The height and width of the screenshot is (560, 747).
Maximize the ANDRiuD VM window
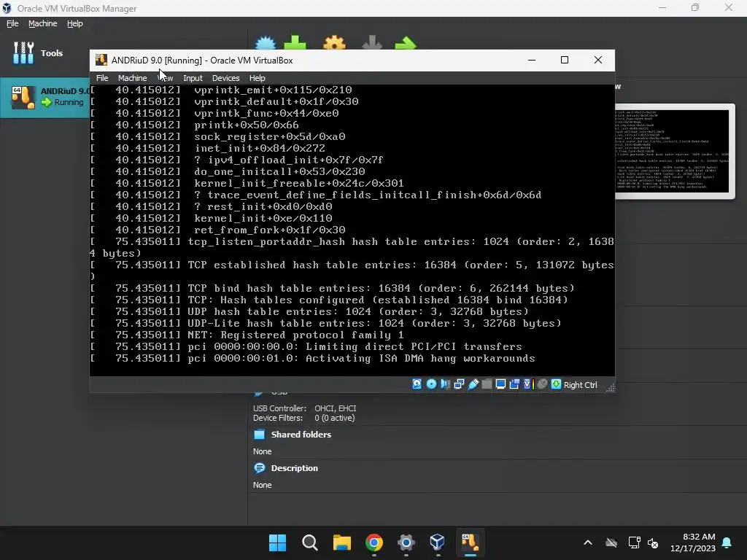point(565,60)
